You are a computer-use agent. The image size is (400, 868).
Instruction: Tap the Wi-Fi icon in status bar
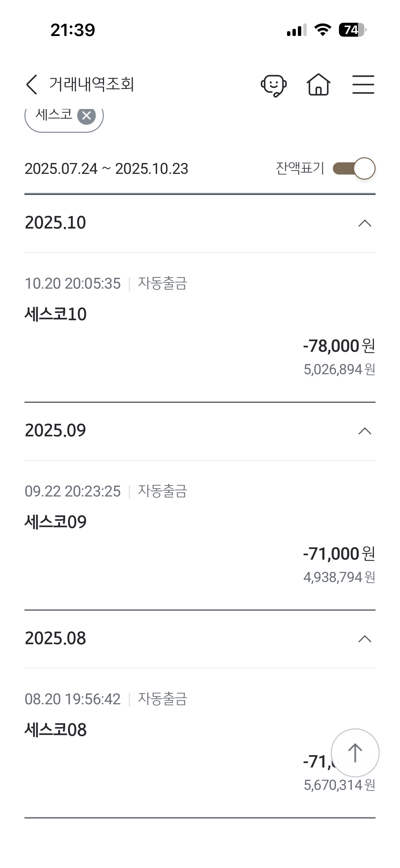pyautogui.click(x=323, y=30)
